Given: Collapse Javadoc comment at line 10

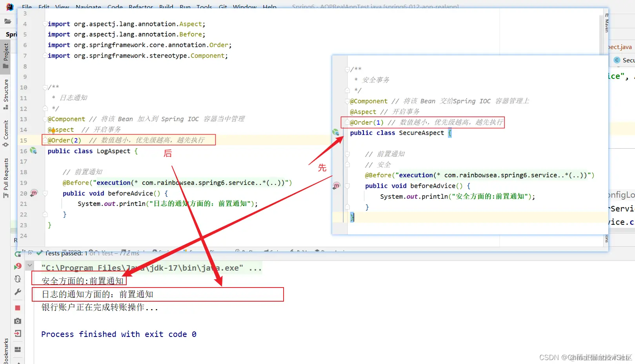Looking at the screenshot, I should (x=45, y=87).
